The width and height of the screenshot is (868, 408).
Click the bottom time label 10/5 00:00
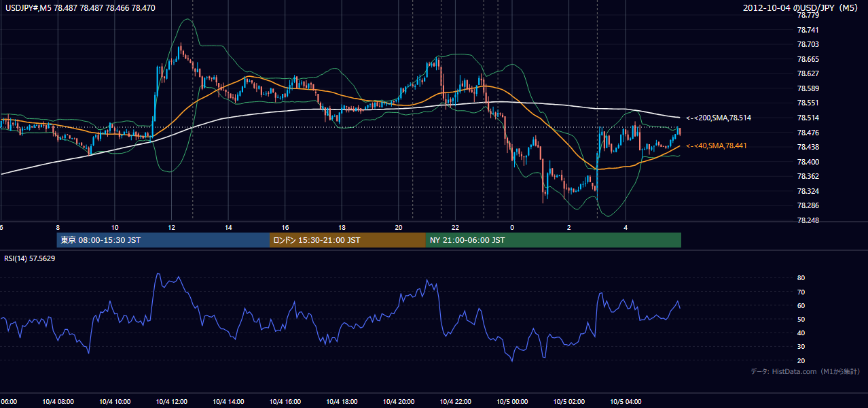[512, 402]
